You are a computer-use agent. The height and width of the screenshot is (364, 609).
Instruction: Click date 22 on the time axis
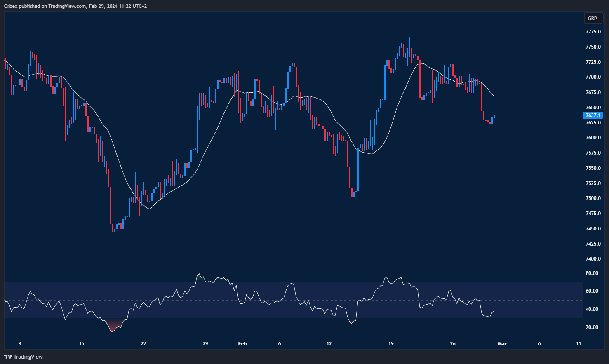(143, 344)
